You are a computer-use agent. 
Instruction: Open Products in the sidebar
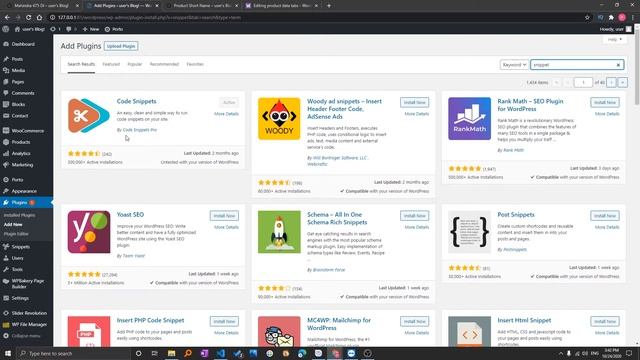(x=21, y=142)
